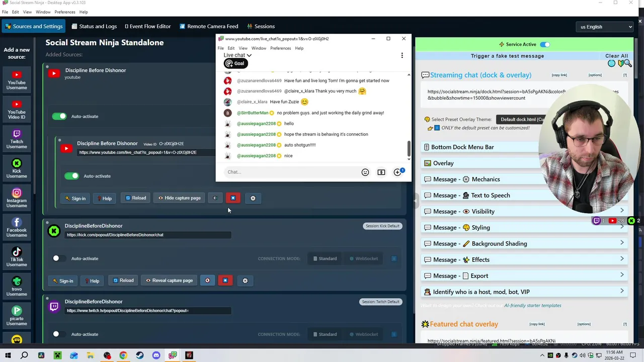
Task: Open Discord from the taskbar
Action: click(156, 355)
